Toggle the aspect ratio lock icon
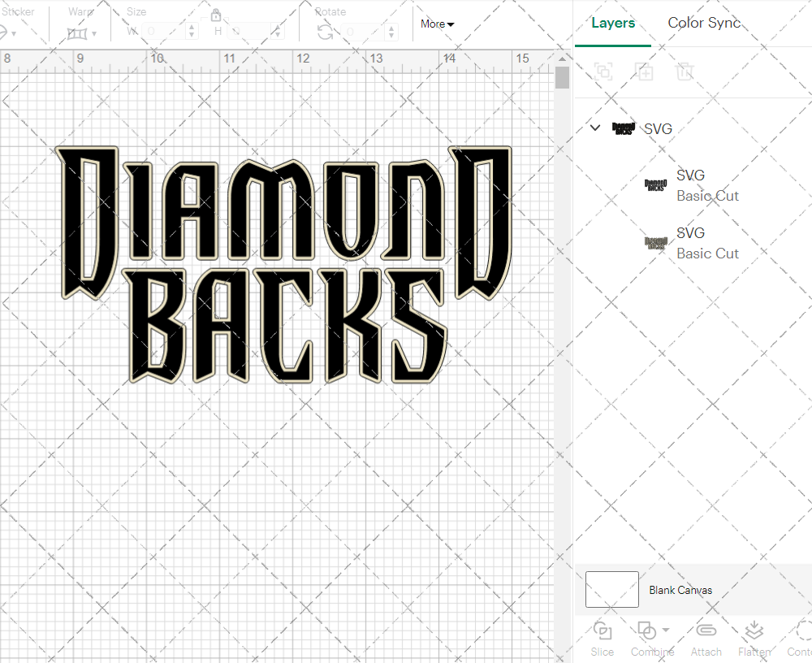The width and height of the screenshot is (812, 663). 216,15
